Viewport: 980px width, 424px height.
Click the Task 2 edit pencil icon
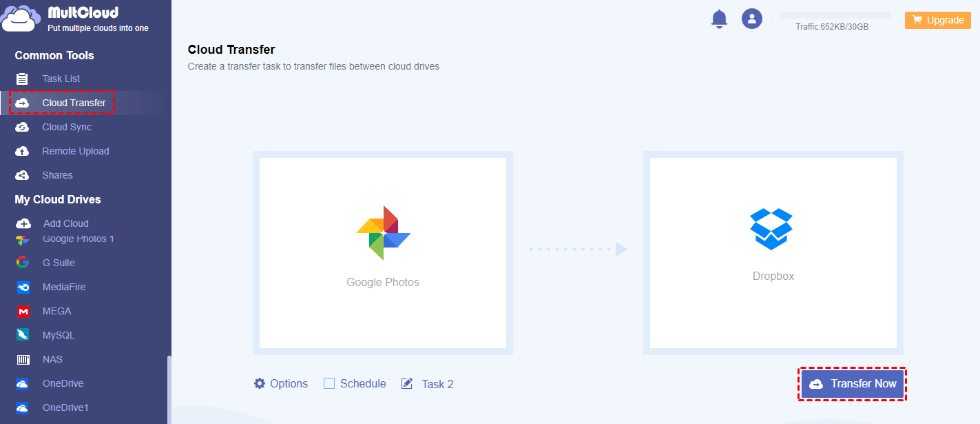tap(407, 383)
